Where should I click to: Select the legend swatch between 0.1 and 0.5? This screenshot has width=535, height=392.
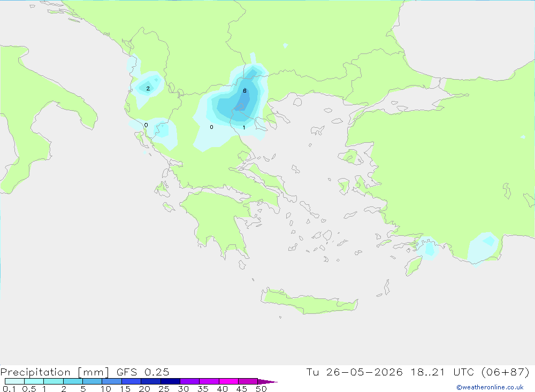click(x=14, y=381)
